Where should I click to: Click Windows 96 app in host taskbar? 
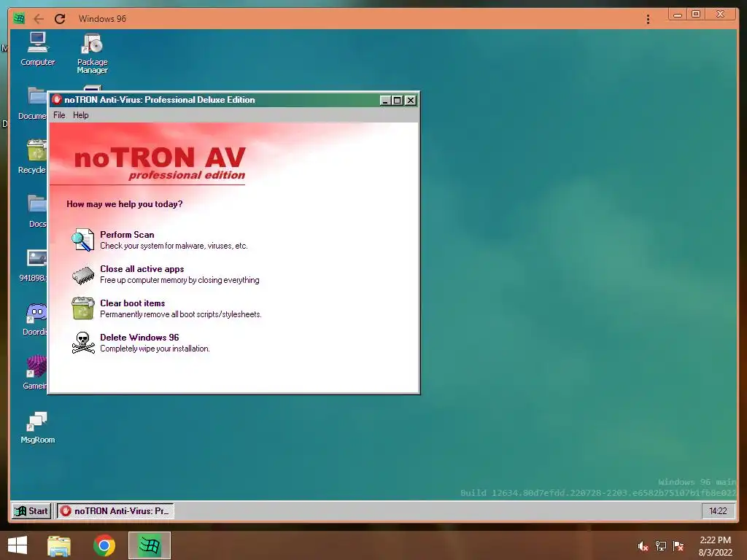[x=150, y=545]
